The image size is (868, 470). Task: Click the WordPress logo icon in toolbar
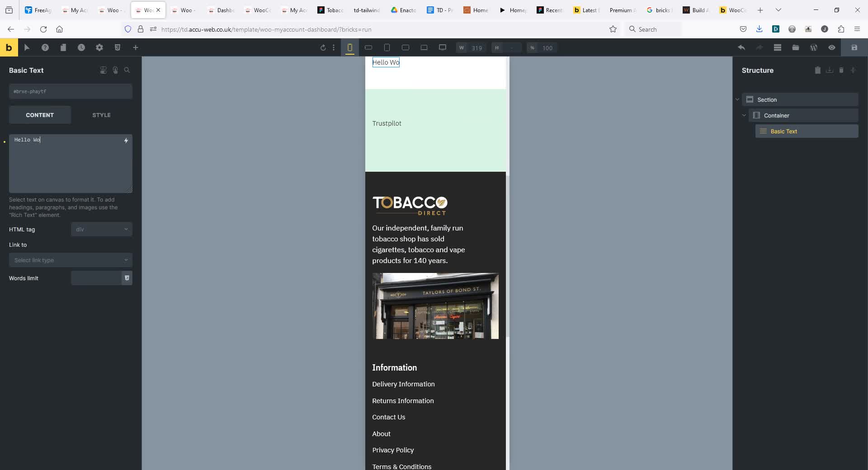point(814,47)
